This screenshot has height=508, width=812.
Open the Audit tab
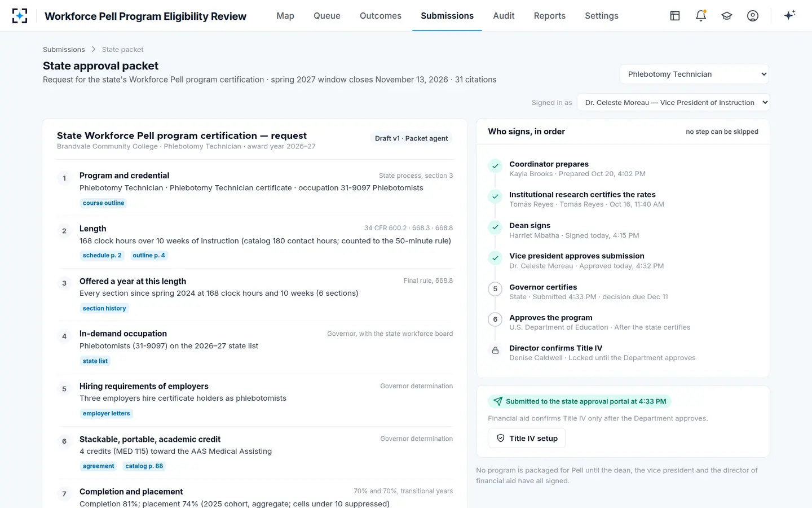pos(504,16)
